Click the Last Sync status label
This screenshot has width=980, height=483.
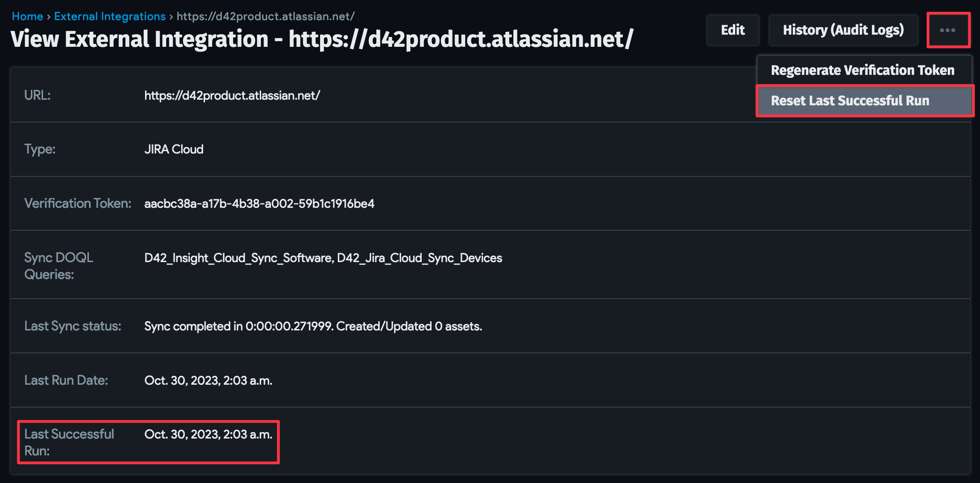[x=73, y=326]
